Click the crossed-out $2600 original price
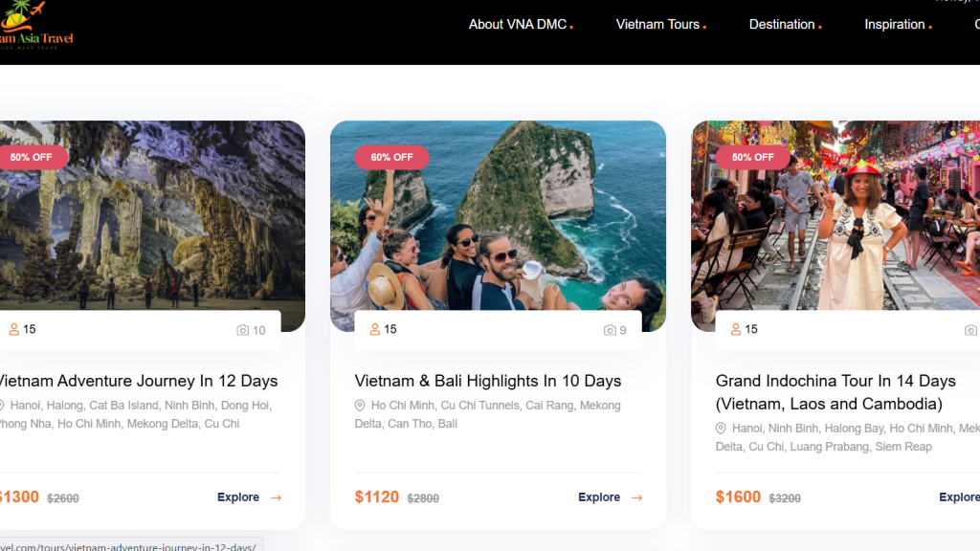The height and width of the screenshot is (551, 980). [63, 498]
